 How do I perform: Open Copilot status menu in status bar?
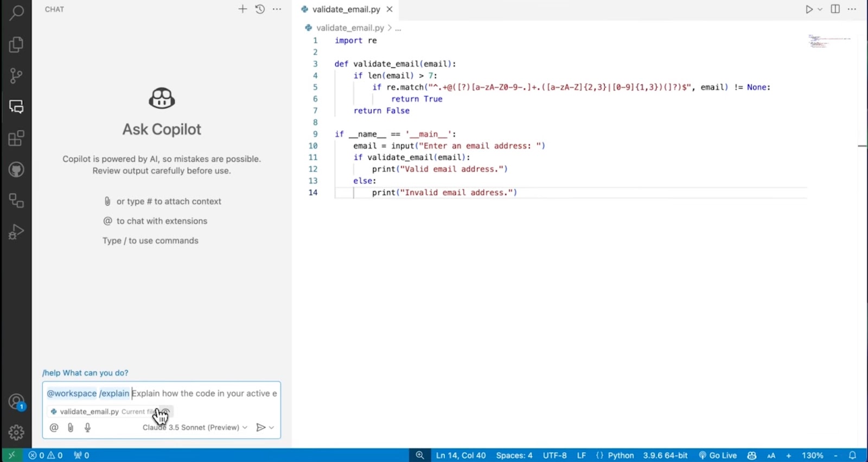tap(751, 455)
